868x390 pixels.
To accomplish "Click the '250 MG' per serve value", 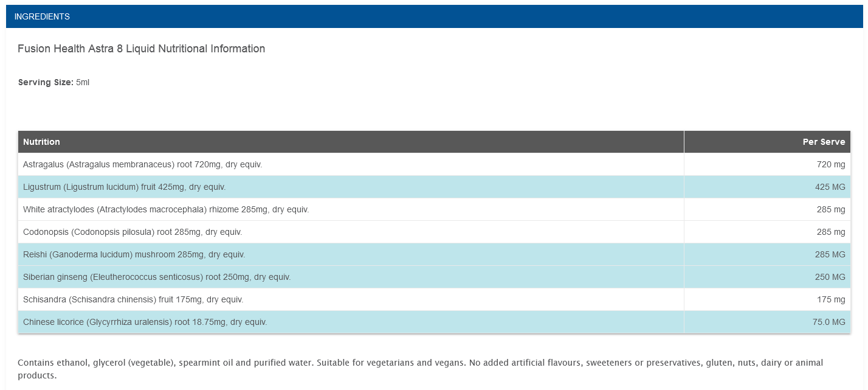I will [x=830, y=277].
